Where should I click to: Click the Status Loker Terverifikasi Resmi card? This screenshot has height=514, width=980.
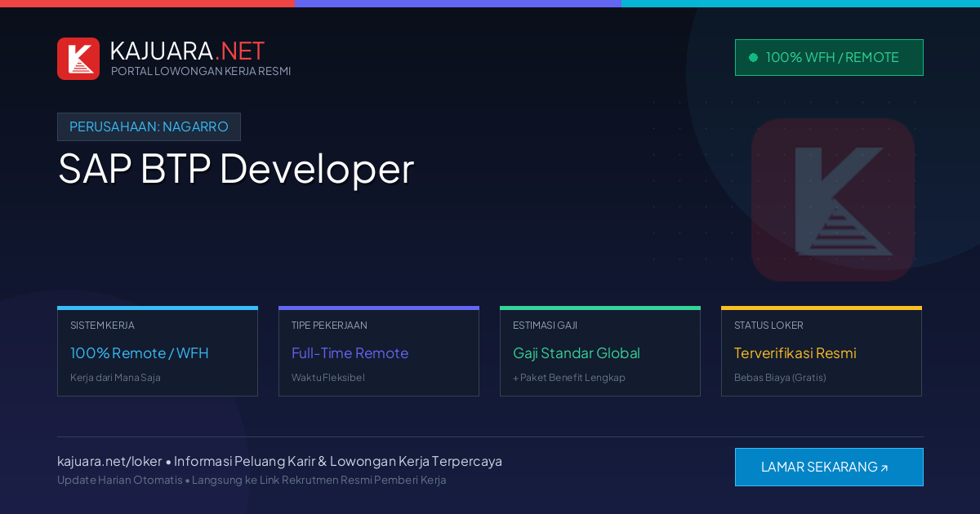pos(822,352)
